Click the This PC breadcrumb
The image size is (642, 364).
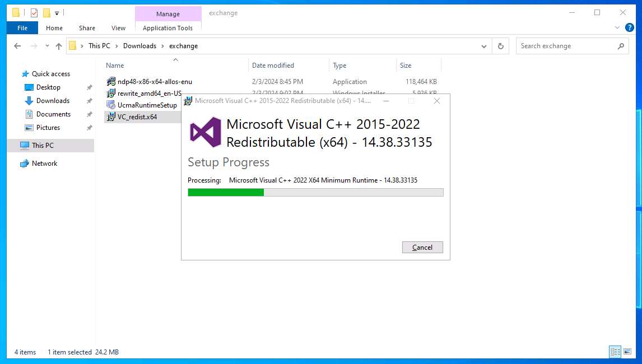click(100, 46)
